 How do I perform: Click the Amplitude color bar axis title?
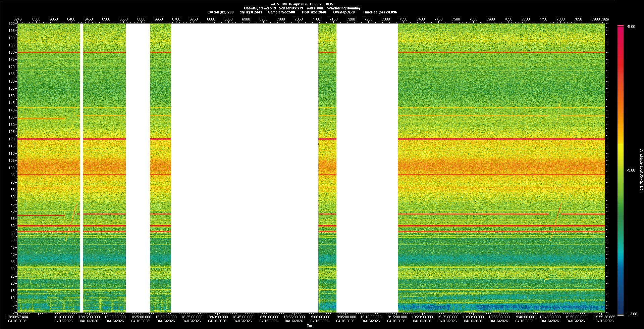pos(641,171)
